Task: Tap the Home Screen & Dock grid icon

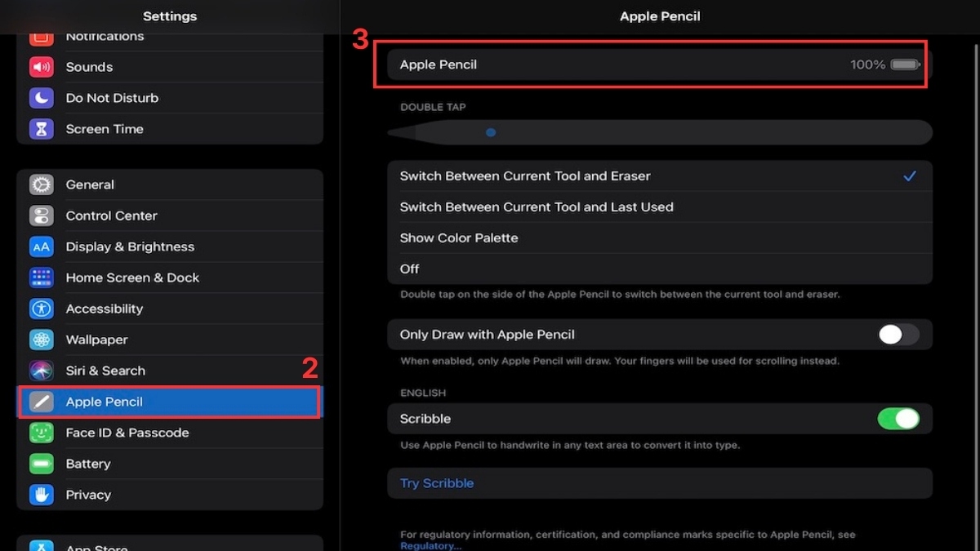Action: coord(42,278)
